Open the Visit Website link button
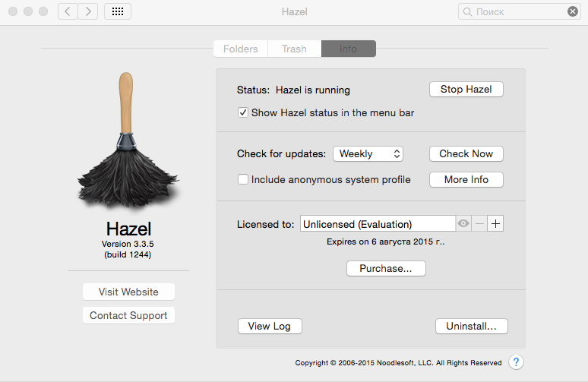 point(128,292)
